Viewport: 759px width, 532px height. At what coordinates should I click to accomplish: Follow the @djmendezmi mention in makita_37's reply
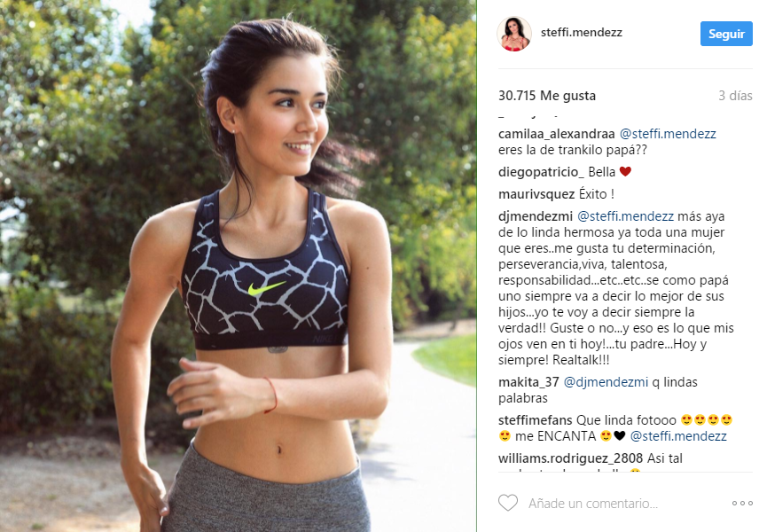point(606,382)
